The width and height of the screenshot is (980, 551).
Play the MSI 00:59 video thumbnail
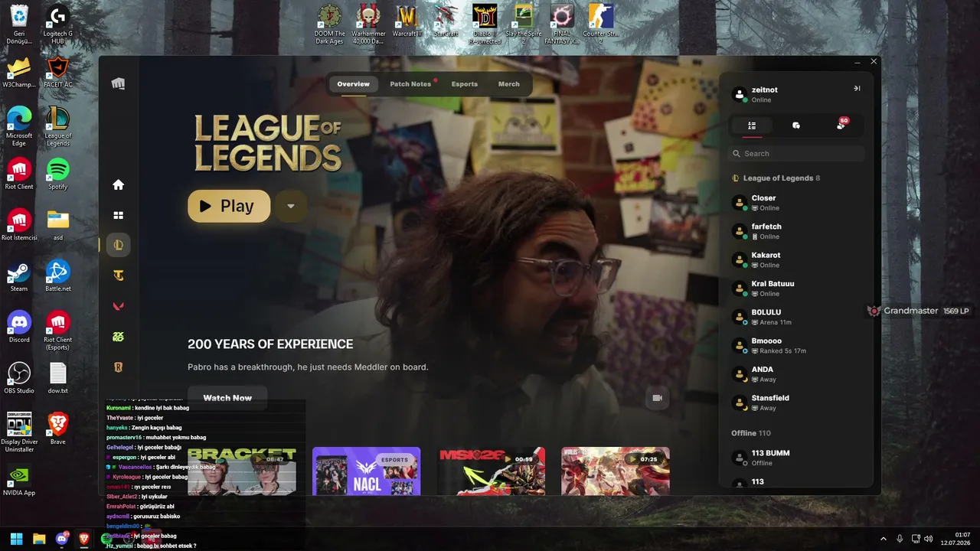[x=492, y=471]
